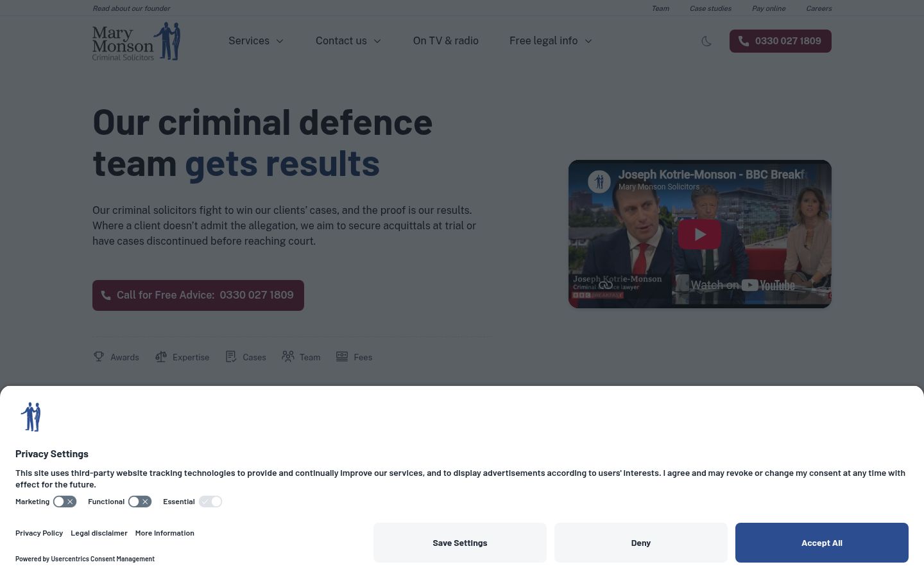
Task: Click the Mary Monson logo in header
Action: (136, 41)
